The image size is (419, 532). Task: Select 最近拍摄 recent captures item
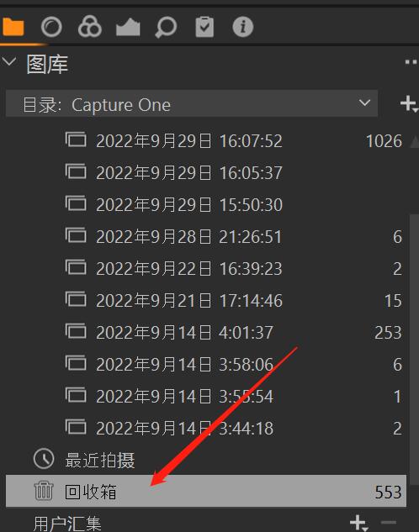(x=100, y=460)
